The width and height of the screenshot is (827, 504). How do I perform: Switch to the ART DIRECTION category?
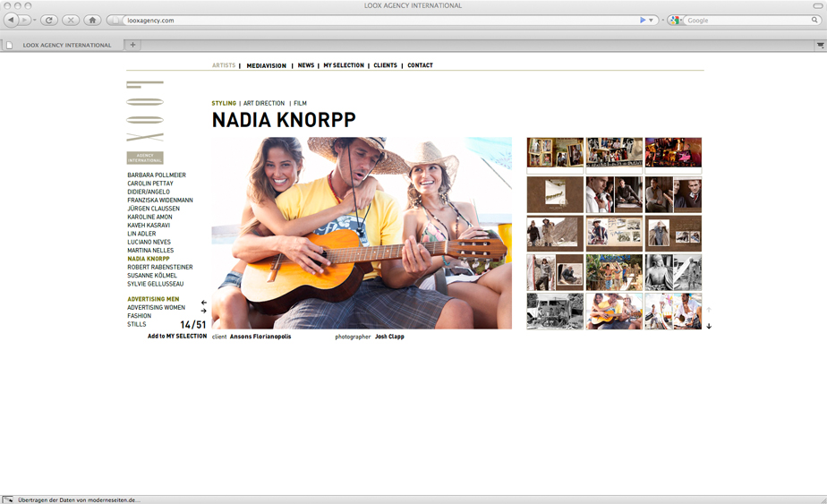tap(264, 104)
